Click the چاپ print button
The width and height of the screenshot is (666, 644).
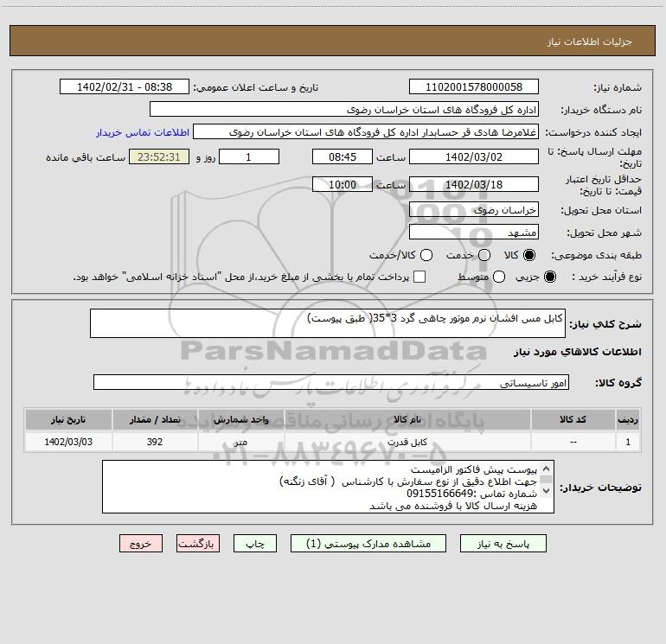(x=255, y=544)
